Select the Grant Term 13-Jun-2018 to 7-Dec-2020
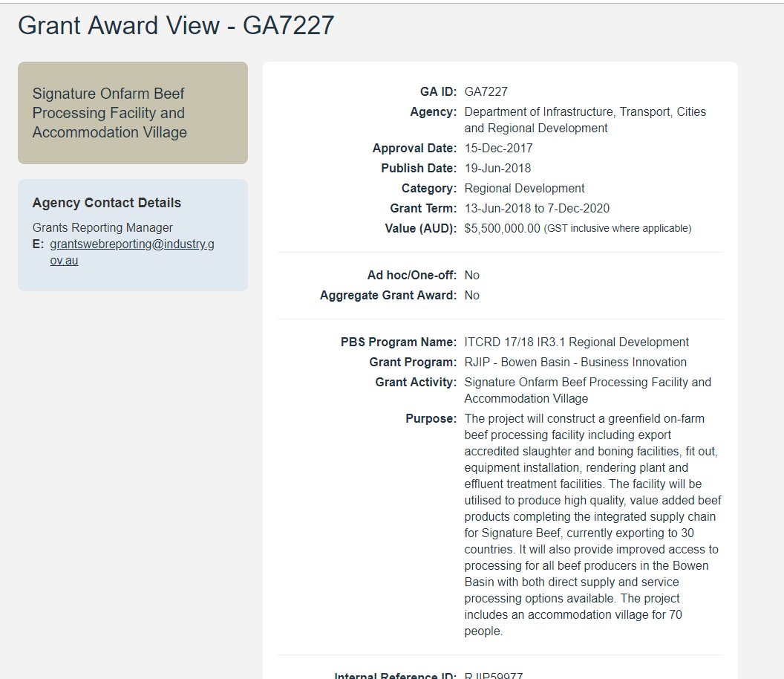This screenshot has width=784, height=679. click(537, 208)
